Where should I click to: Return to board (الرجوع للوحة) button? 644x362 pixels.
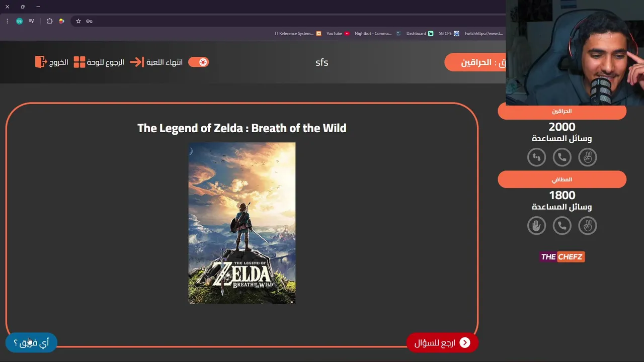coord(99,62)
